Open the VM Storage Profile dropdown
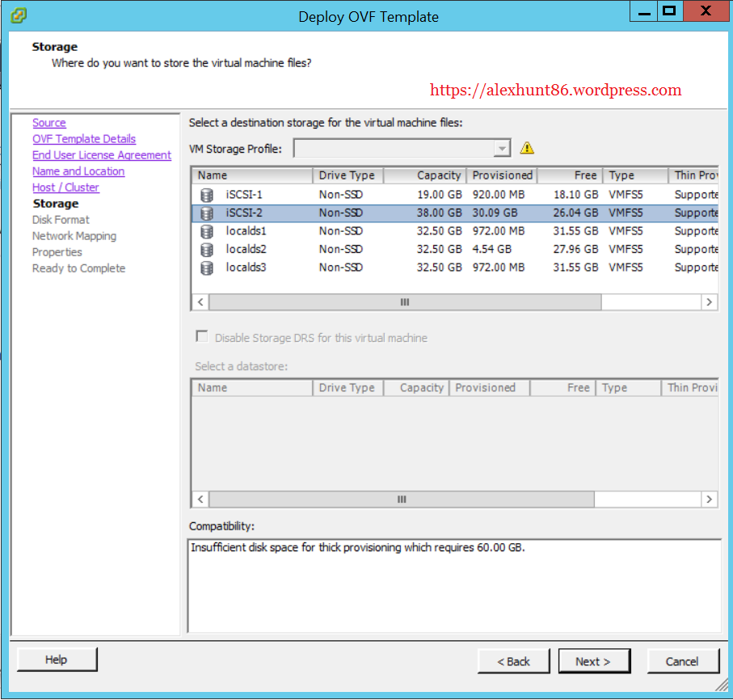 tap(502, 148)
